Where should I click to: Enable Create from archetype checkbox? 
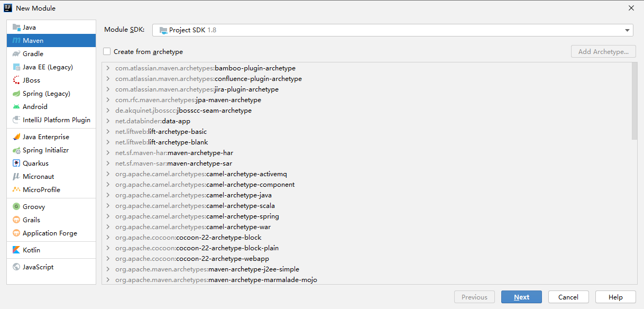click(x=107, y=51)
